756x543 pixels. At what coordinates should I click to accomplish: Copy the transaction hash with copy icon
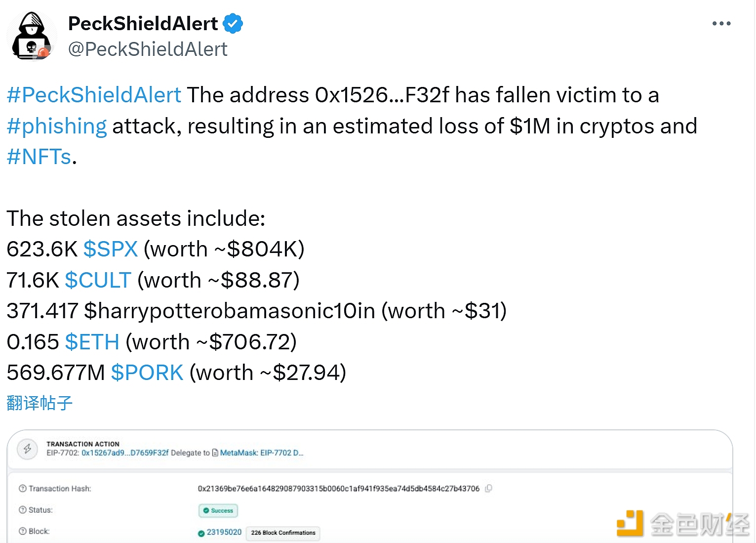coord(488,488)
